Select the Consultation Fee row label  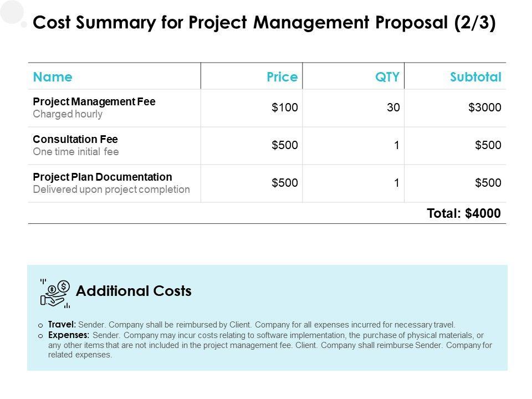(x=75, y=139)
